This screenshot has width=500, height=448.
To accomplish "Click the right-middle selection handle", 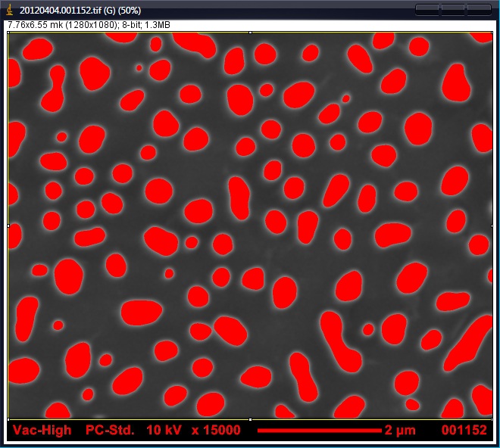I will tap(492, 226).
